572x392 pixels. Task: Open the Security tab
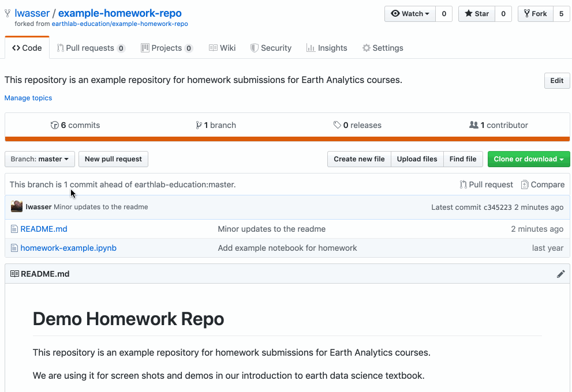pos(271,48)
